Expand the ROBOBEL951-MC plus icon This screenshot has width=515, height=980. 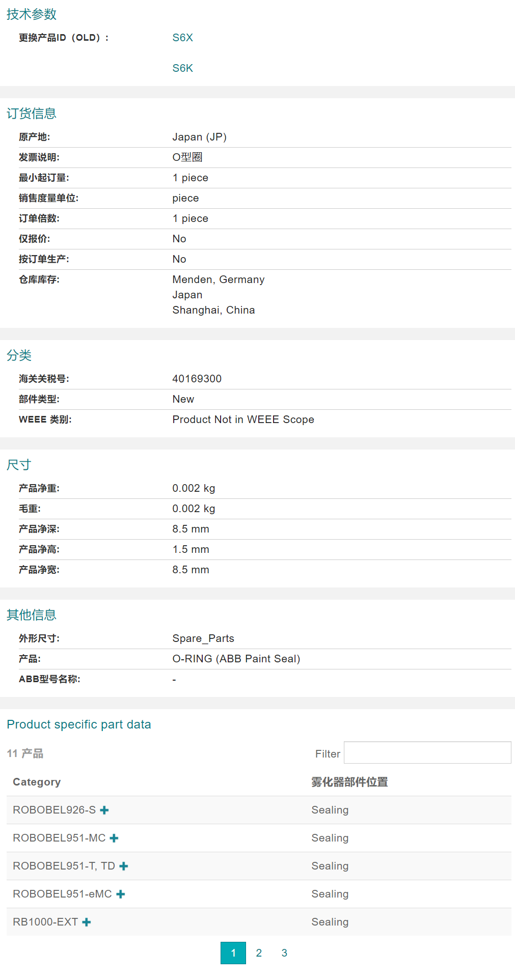114,838
